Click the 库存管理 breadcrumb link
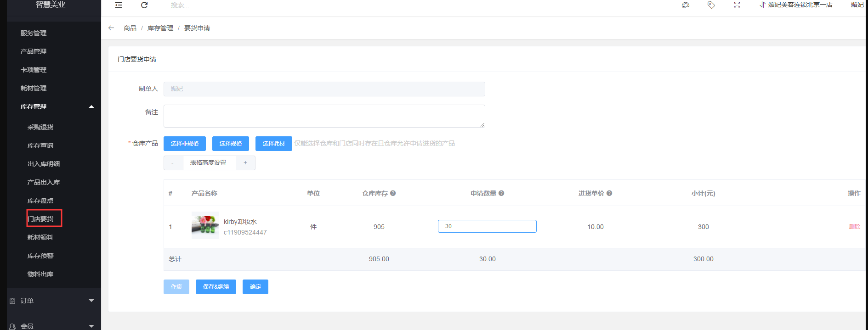The height and width of the screenshot is (330, 868). (x=160, y=28)
